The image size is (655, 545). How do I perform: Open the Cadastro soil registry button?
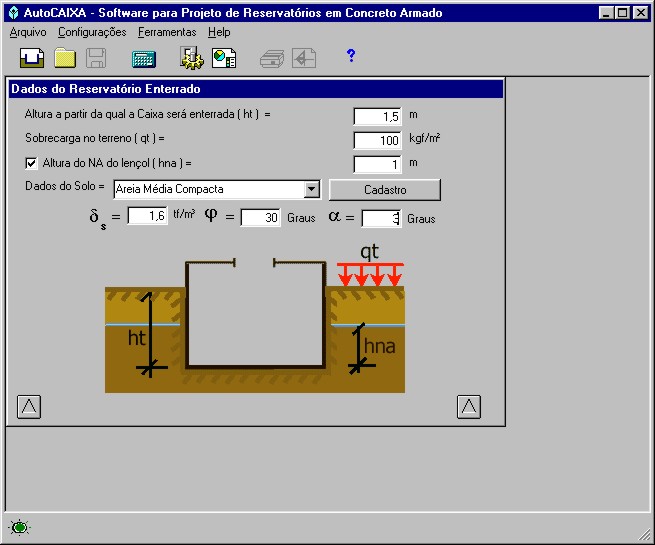pyautogui.click(x=385, y=190)
